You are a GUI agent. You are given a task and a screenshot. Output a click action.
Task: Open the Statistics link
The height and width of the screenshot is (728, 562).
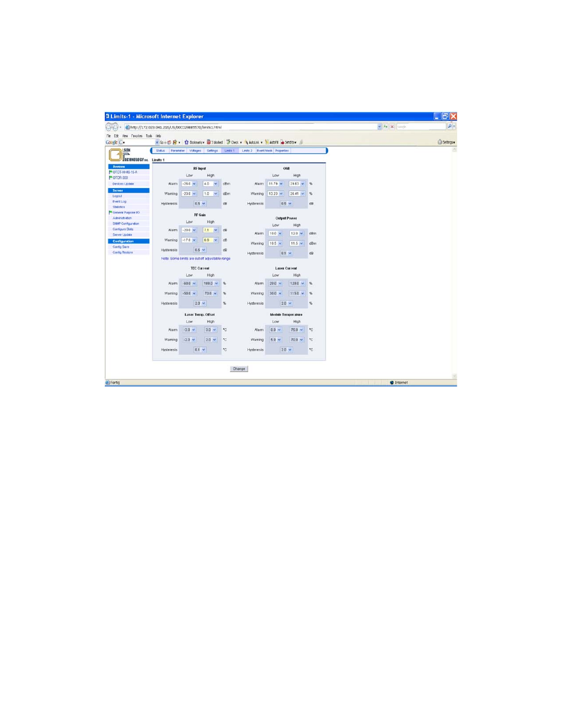119,207
